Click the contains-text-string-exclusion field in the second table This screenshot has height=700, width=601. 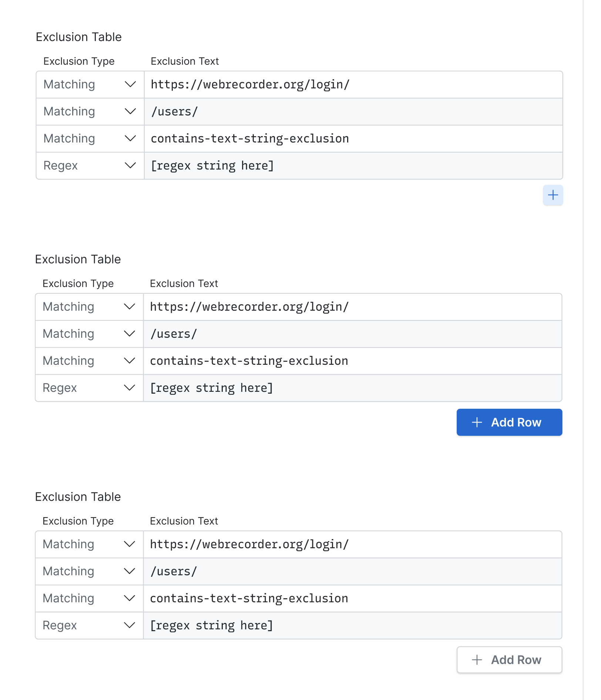click(333, 361)
